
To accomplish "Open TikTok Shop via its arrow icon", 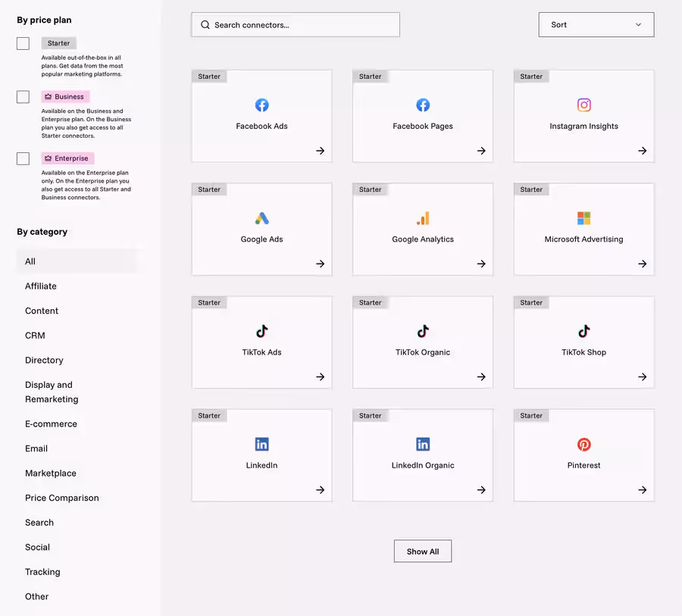I will coord(643,377).
